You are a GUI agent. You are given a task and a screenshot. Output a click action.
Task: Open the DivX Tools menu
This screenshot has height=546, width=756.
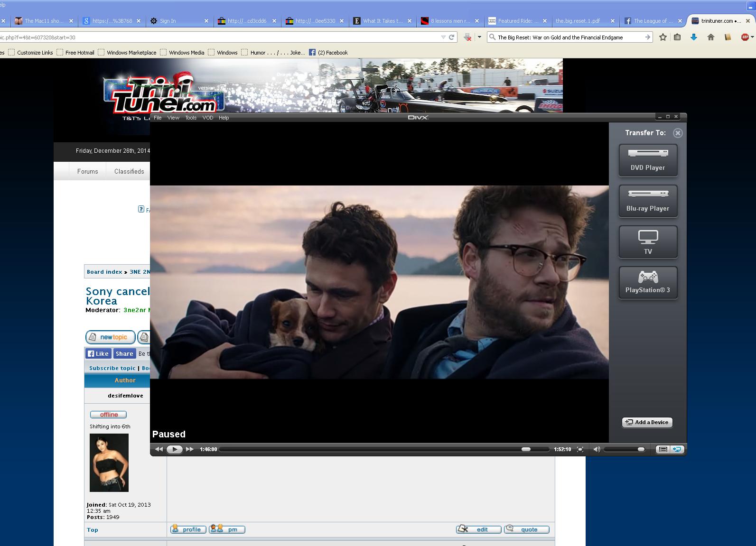[x=191, y=118]
